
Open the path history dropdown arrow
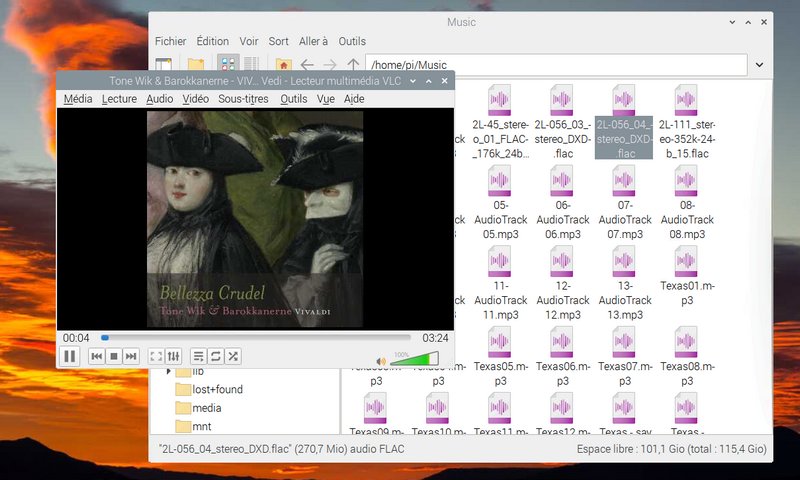coord(759,65)
